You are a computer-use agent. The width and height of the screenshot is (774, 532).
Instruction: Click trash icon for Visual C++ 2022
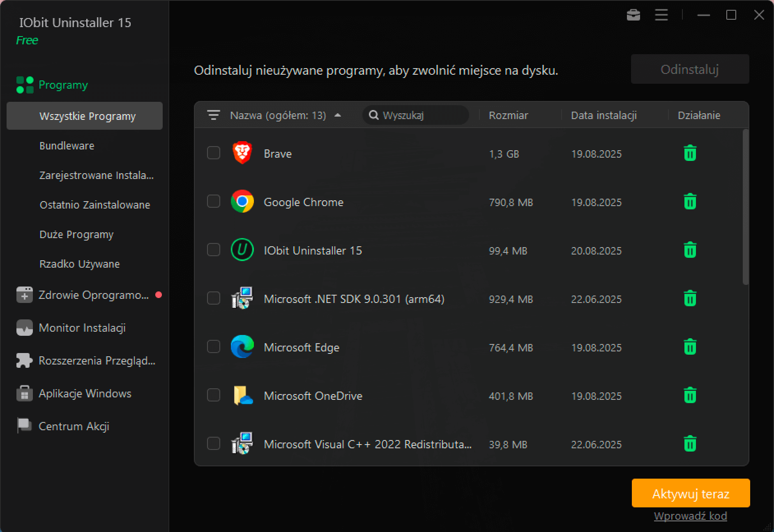tap(690, 444)
